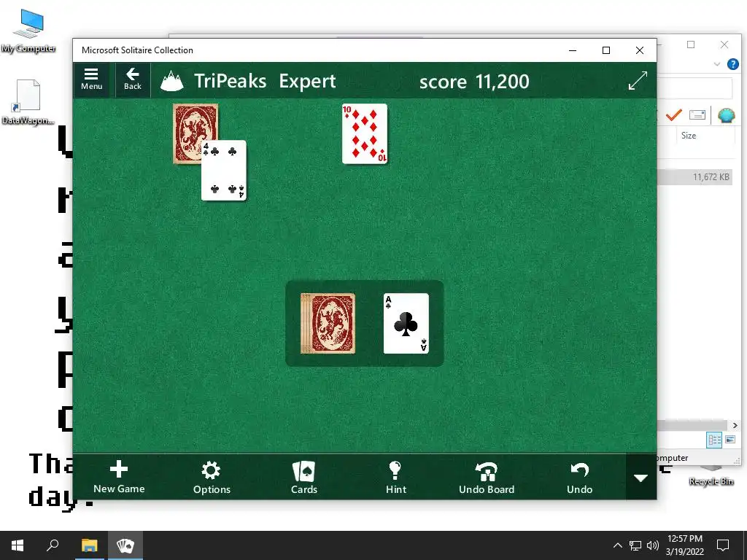Minimize the Solitaire Collection window
Viewport: 747px width, 560px height.
(573, 50)
